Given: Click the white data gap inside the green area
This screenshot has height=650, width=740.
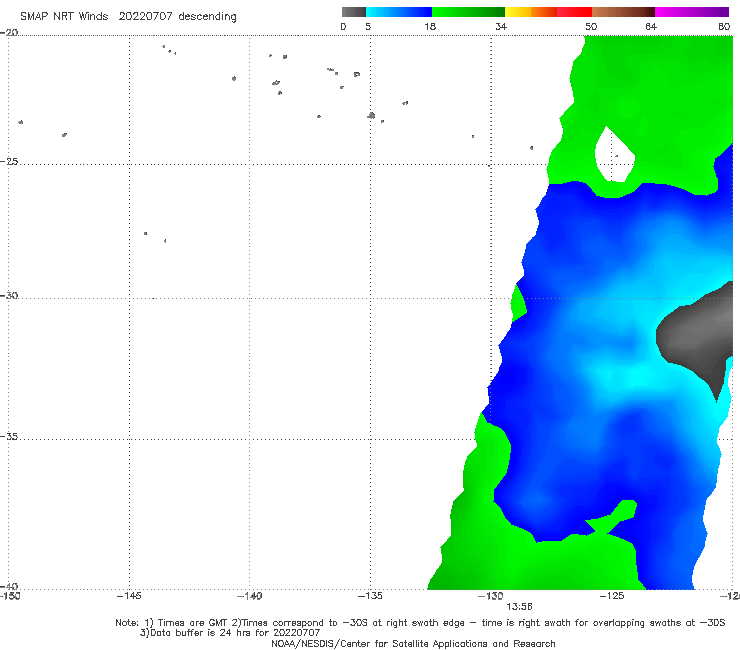Looking at the screenshot, I should pyautogui.click(x=614, y=156).
